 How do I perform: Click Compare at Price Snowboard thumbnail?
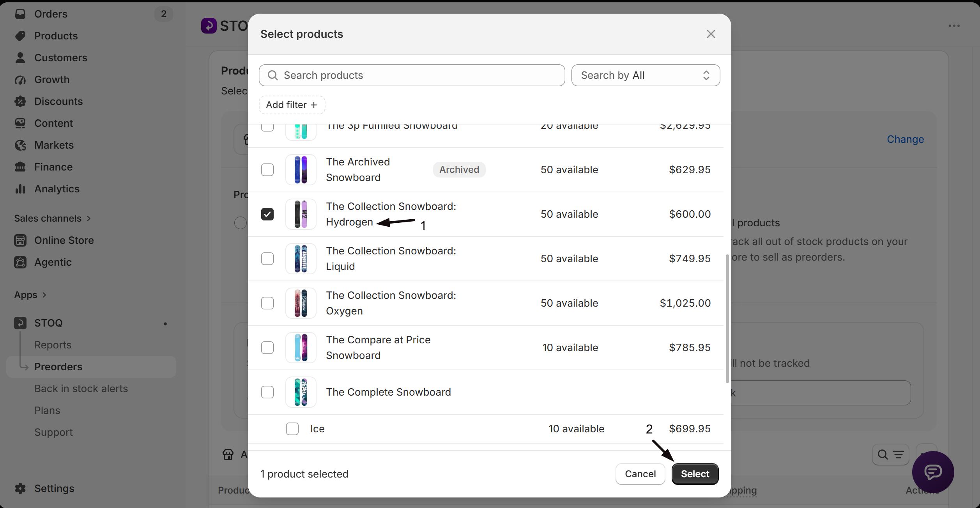tap(301, 348)
